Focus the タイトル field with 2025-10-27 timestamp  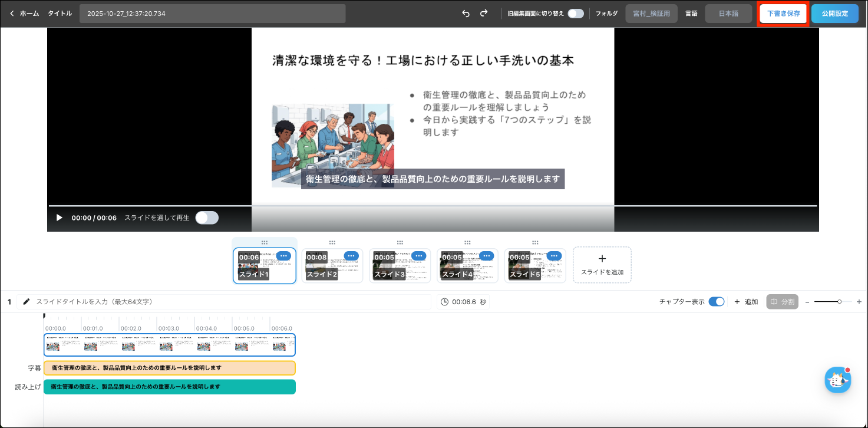click(x=212, y=14)
